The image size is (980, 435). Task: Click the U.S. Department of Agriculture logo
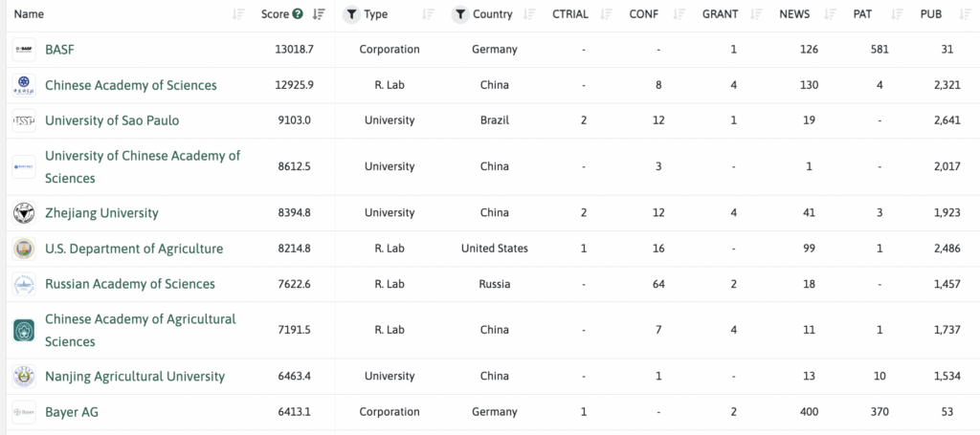pos(24,250)
